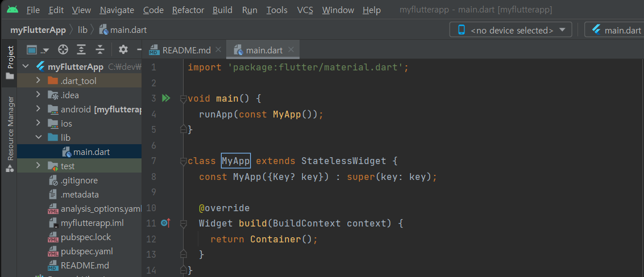The width and height of the screenshot is (644, 277).
Task: Click line number 9 in the gutter
Action: pyautogui.click(x=153, y=192)
